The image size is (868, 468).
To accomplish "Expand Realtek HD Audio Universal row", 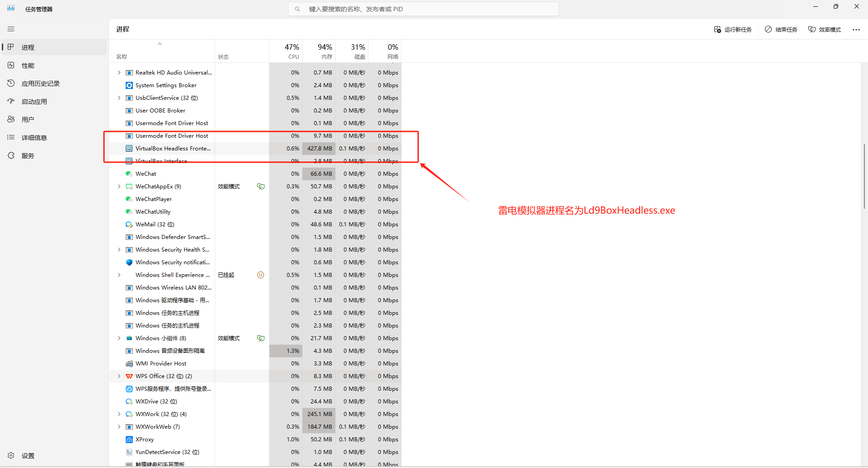I will pyautogui.click(x=119, y=73).
